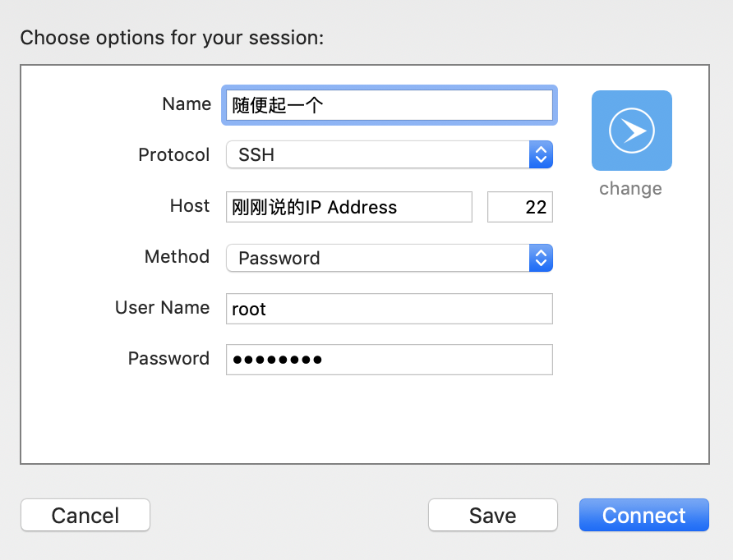Open the Protocol selector showing SSH
The image size is (733, 560).
370,154
